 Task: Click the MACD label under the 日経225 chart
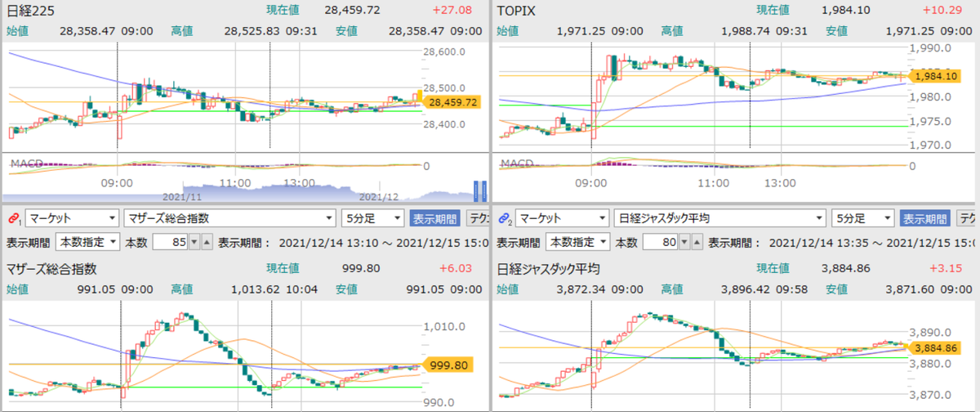tap(25, 163)
